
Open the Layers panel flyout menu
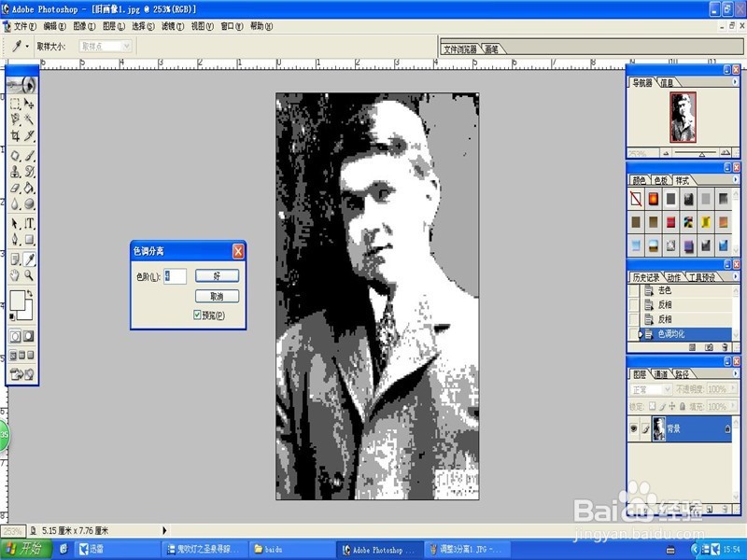click(x=735, y=373)
